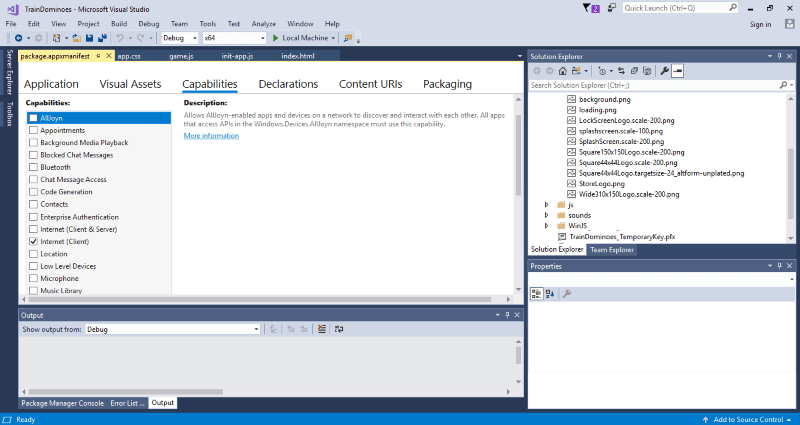Click Clear All icon in Output panel
800x425 pixels.
click(x=321, y=329)
